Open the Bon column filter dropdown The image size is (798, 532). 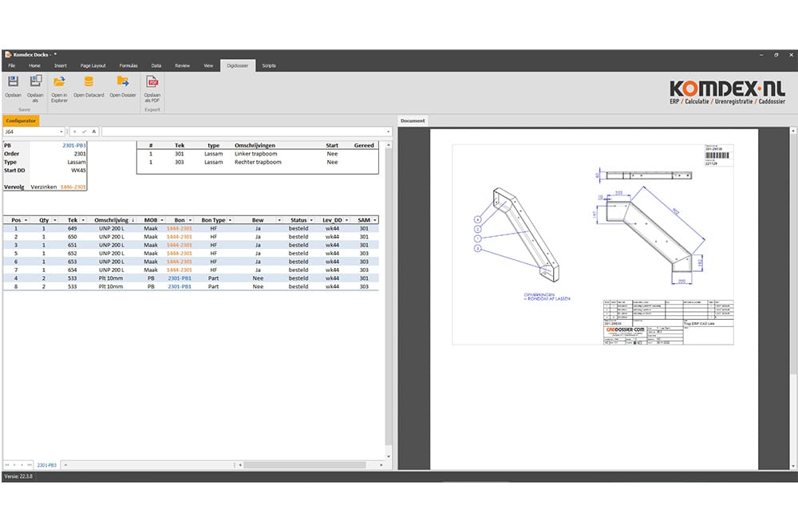pos(191,220)
